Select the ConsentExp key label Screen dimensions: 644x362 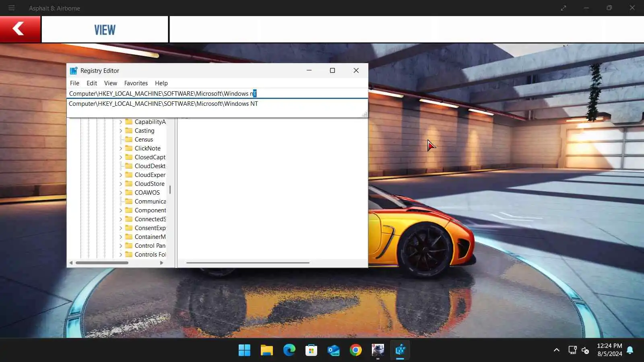click(x=150, y=228)
